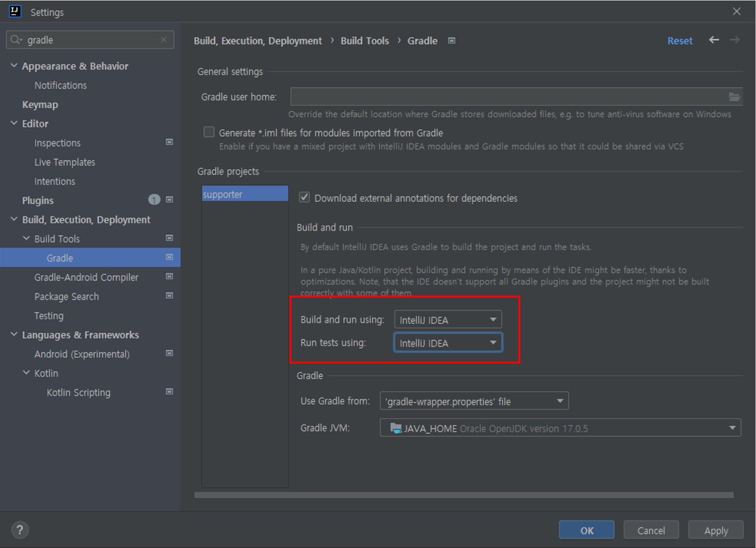Image resolution: width=756 pixels, height=548 pixels.
Task: Open the Gradle JVM dropdown
Action: tap(560, 428)
